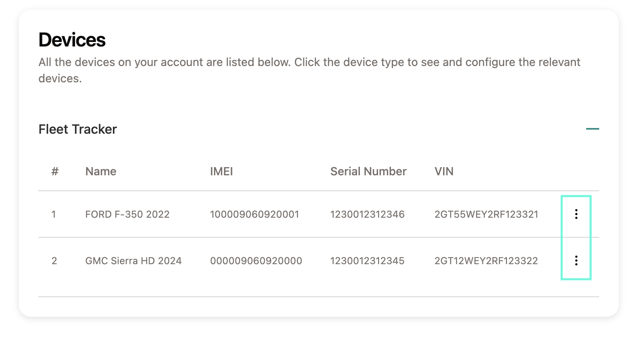Click the Devices page title
The image size is (644, 340).
72,40
